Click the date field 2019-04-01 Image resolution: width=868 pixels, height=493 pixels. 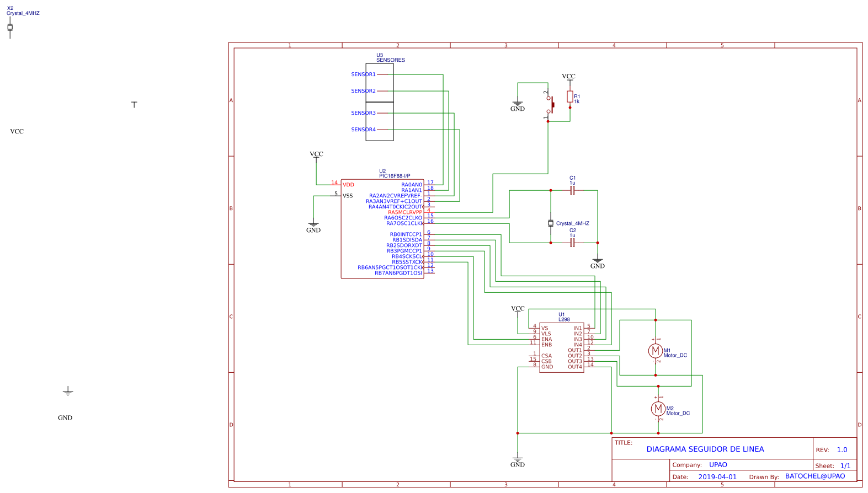click(717, 477)
